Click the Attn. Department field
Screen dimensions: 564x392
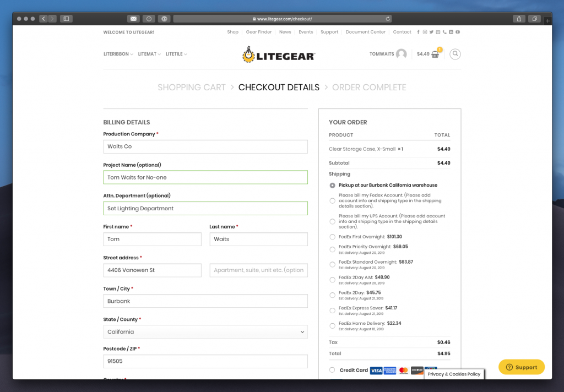coord(205,209)
